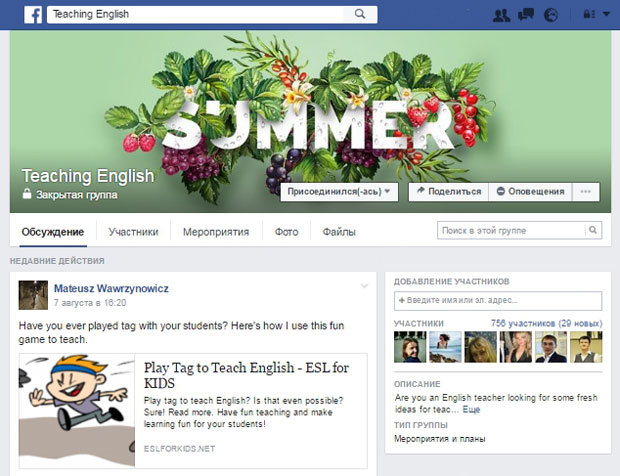
Task: Open Mateusz Wawrzynowicz profile link
Action: coord(111,289)
